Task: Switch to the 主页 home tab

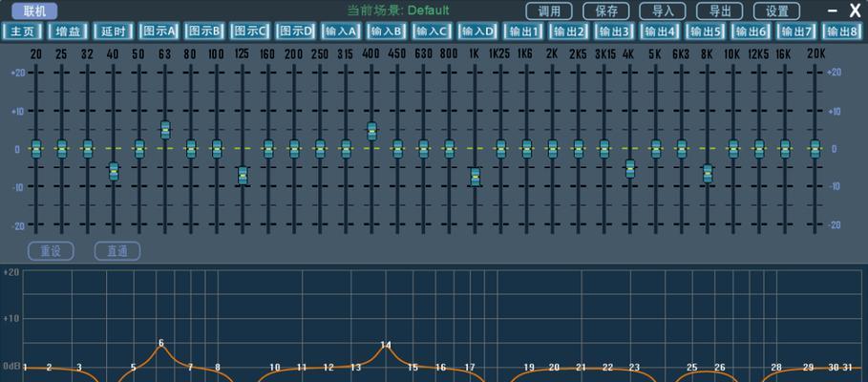Action: [22, 32]
